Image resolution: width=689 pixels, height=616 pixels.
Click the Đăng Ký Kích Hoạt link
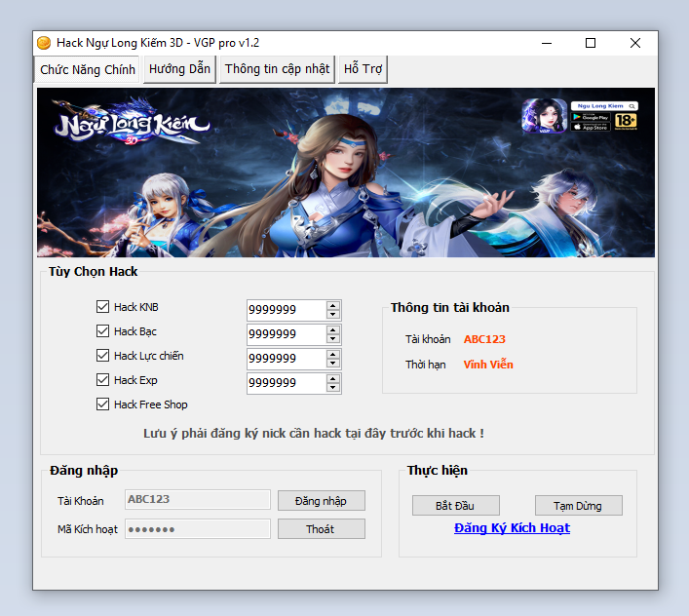512,528
